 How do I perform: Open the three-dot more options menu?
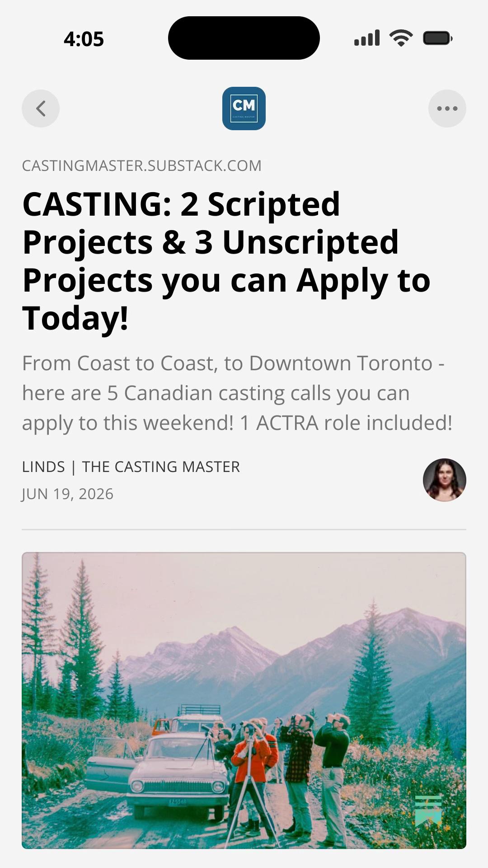coord(447,108)
